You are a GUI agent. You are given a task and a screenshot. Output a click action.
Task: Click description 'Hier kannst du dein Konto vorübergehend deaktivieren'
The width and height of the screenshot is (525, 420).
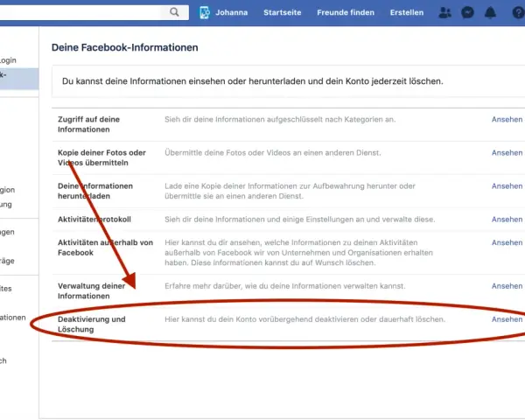[304, 319]
